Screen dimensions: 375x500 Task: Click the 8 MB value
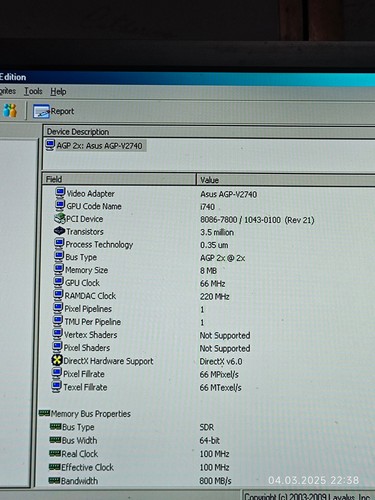tap(208, 271)
